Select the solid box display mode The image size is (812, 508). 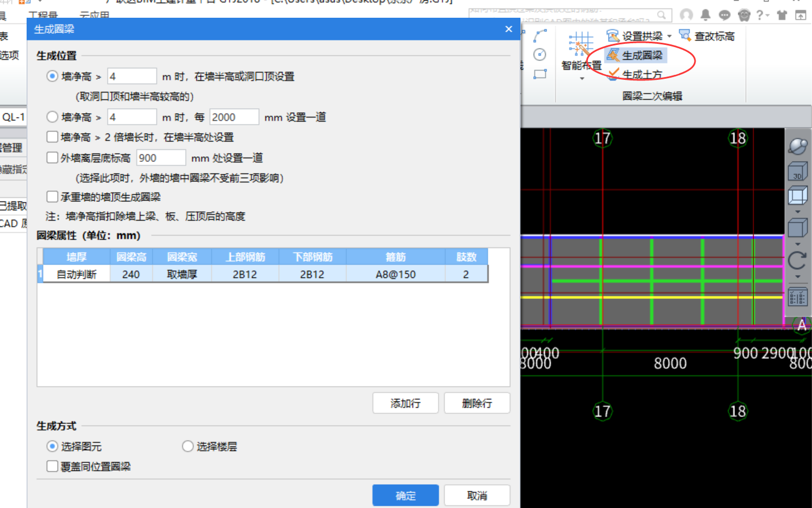coord(798,227)
